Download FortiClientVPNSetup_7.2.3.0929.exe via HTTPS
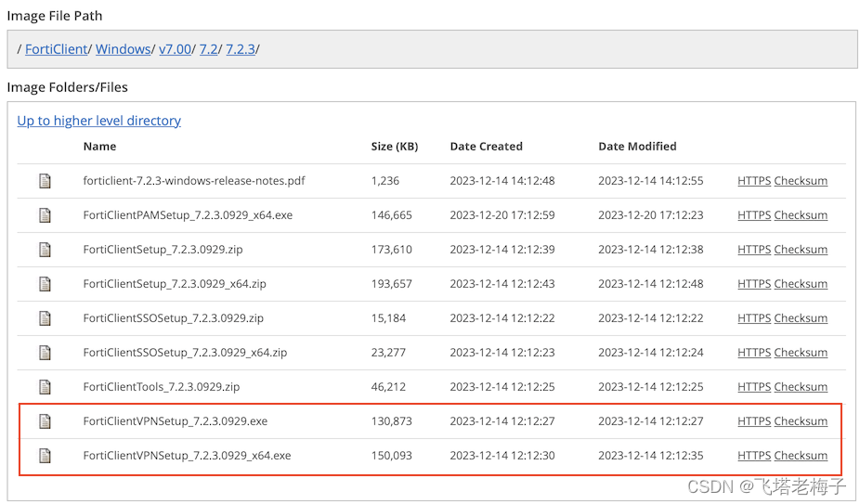 tap(754, 421)
